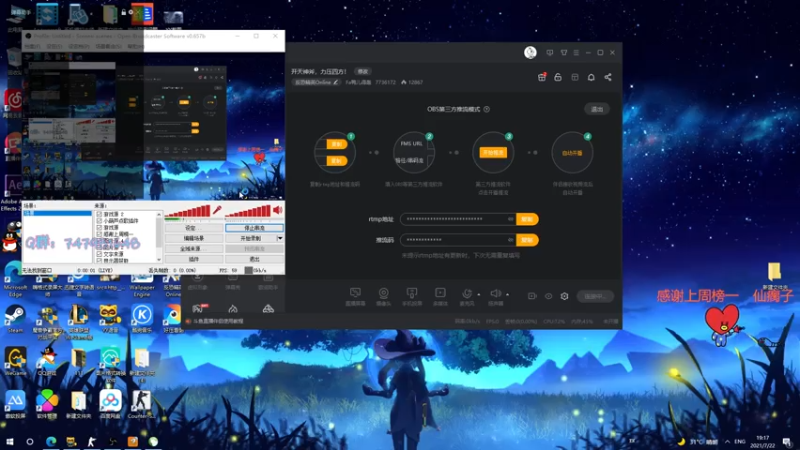The image size is (800, 450).
Task: Click the 全域来源 global sources button
Action: click(x=193, y=248)
